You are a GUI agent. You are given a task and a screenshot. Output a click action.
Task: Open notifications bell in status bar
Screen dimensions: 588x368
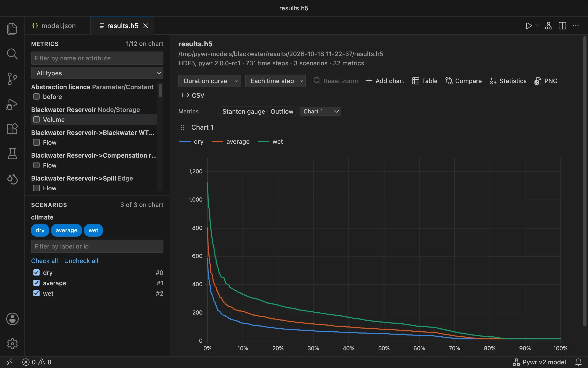[578, 362]
